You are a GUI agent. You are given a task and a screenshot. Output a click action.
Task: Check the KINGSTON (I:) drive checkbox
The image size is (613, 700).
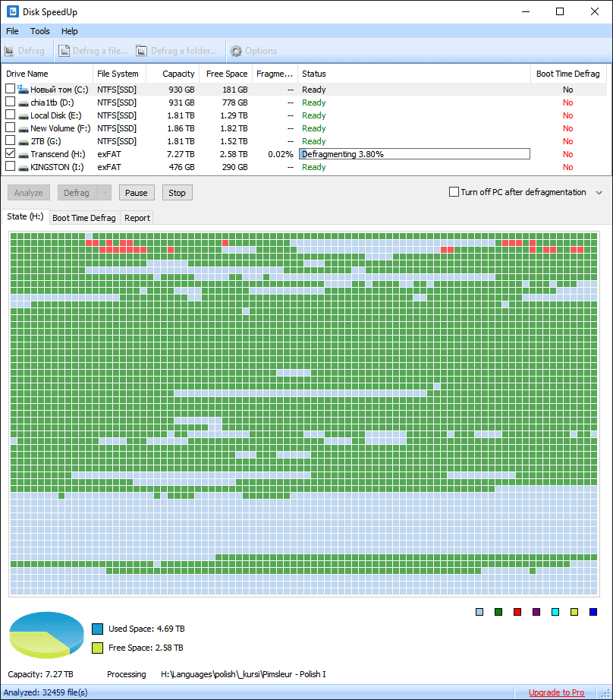(11, 166)
